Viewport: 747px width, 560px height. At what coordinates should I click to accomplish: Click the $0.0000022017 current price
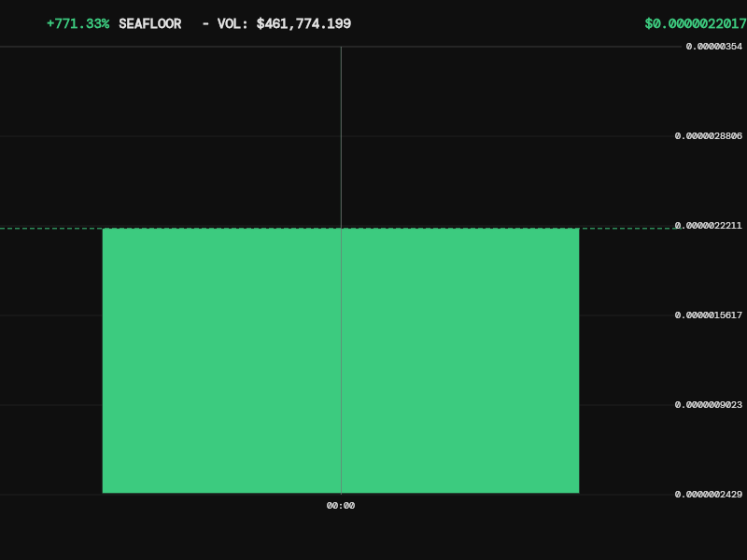pos(696,24)
